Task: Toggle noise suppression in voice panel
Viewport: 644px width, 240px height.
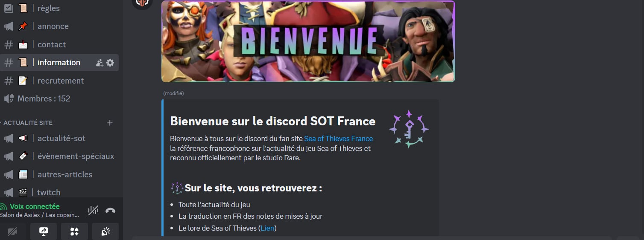Action: pos(93,210)
